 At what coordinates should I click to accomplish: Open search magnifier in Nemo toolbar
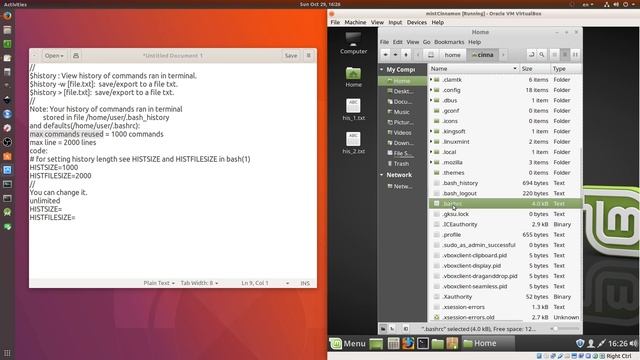(x=542, y=55)
